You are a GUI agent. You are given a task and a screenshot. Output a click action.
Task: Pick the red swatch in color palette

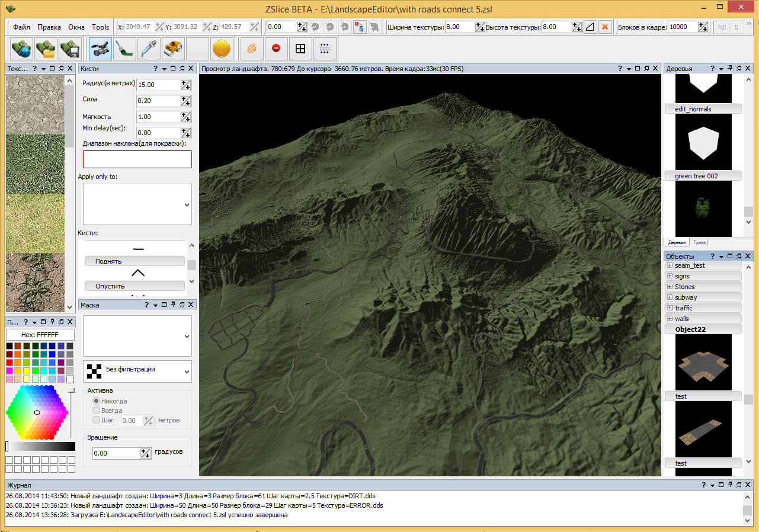[9, 363]
